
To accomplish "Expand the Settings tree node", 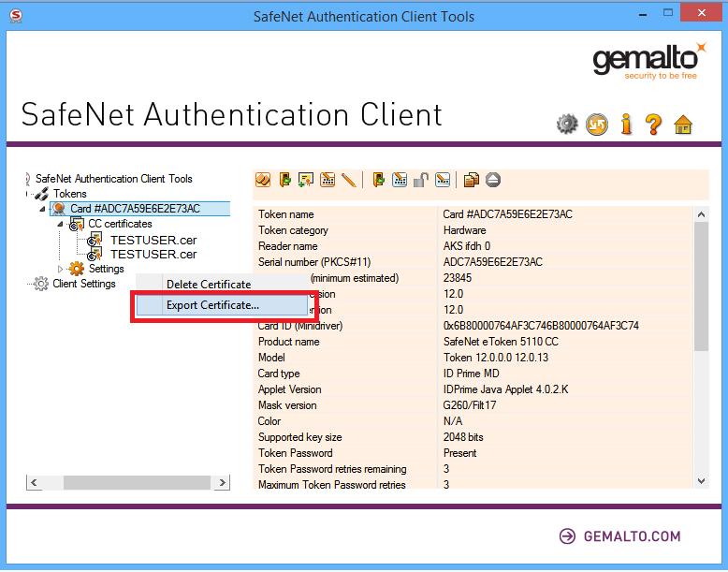I will click(60, 269).
